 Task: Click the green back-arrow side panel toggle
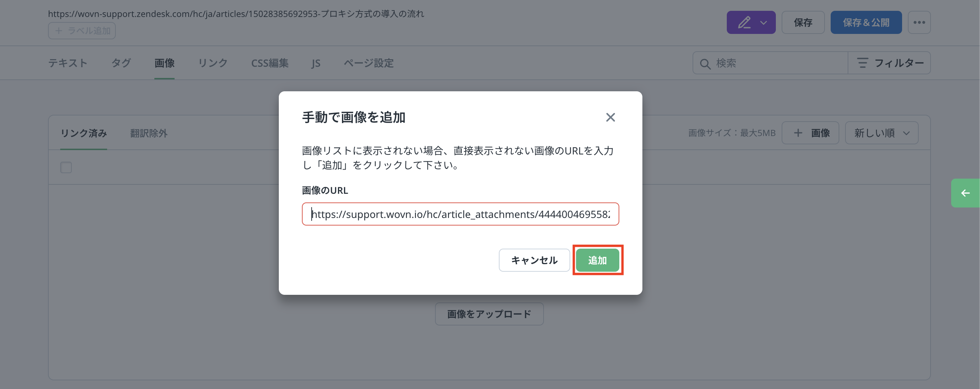click(x=965, y=193)
